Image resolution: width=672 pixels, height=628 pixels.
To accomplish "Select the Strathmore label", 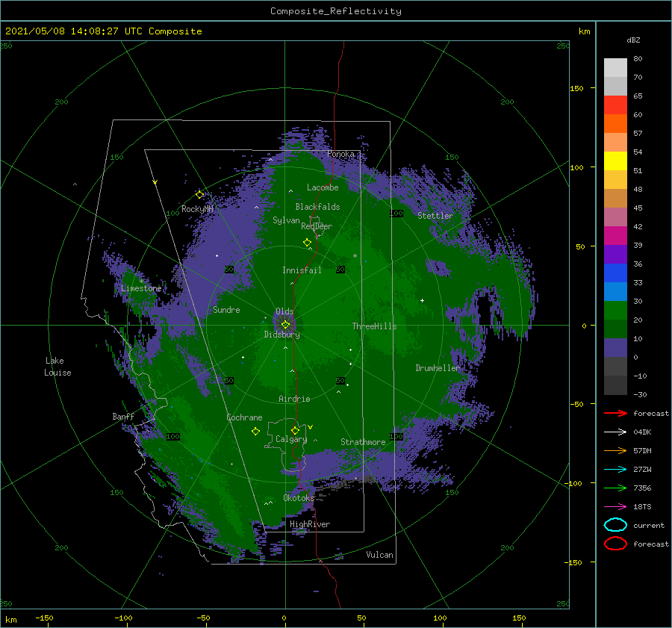I will coord(363,442).
